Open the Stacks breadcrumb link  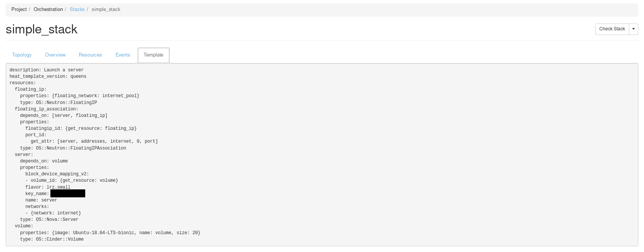tap(77, 9)
